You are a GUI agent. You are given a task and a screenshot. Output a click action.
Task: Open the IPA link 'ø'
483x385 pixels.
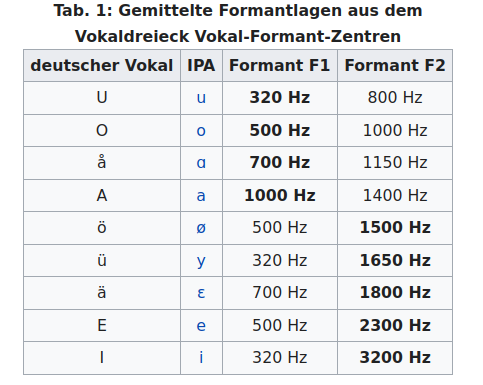(x=201, y=228)
